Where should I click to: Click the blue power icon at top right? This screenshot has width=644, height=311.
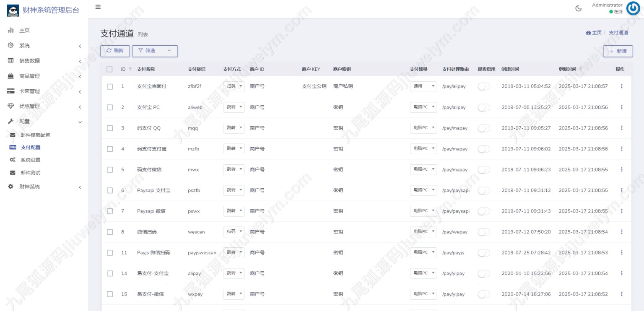click(633, 8)
